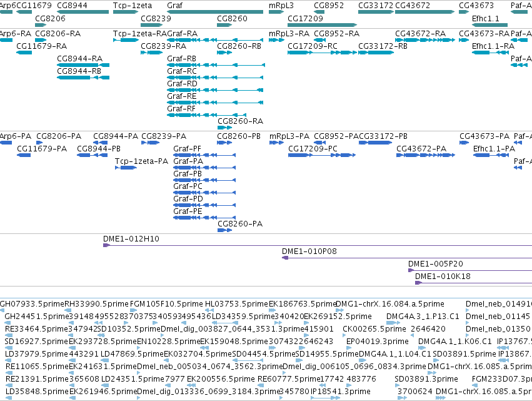Image resolution: width=532 pixels, height=401 pixels.
Task: Open the Tcp-1zeta-RA transcript label
Action: [140, 33]
